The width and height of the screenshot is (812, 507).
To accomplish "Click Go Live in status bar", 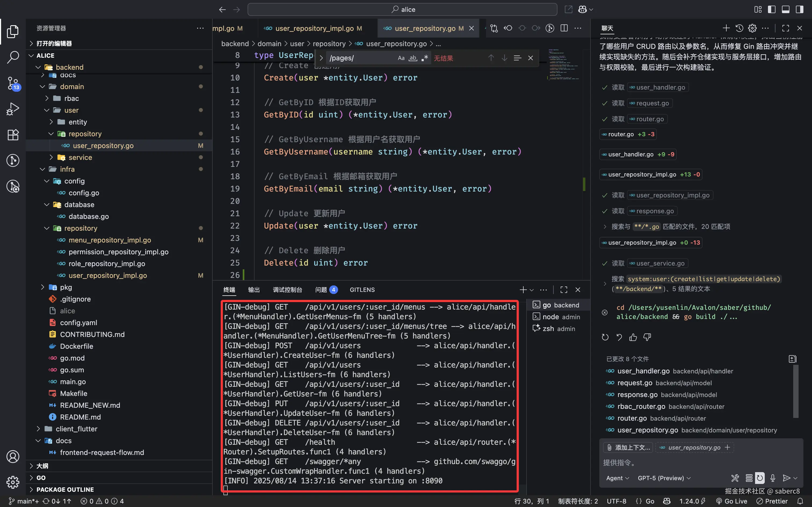I will click(x=732, y=501).
